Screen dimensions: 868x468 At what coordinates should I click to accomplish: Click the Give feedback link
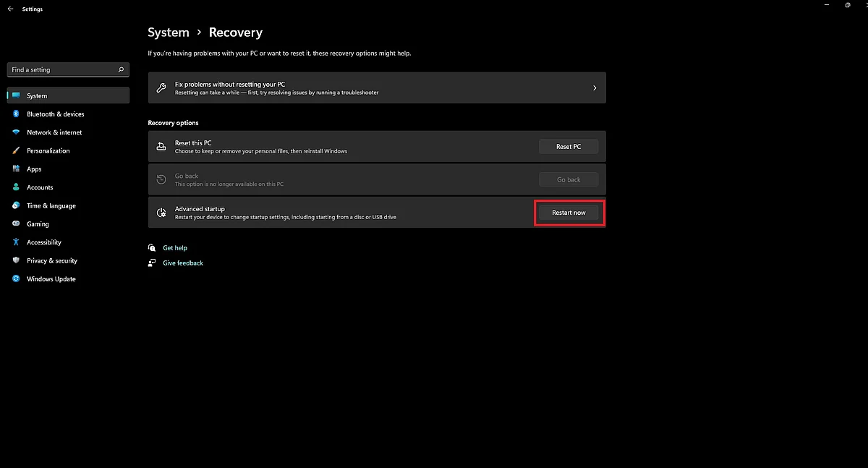(183, 263)
